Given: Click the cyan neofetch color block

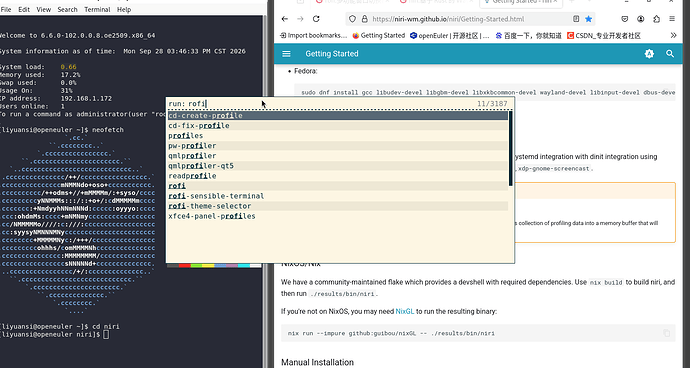Looking at the screenshot, I should point(244,265).
